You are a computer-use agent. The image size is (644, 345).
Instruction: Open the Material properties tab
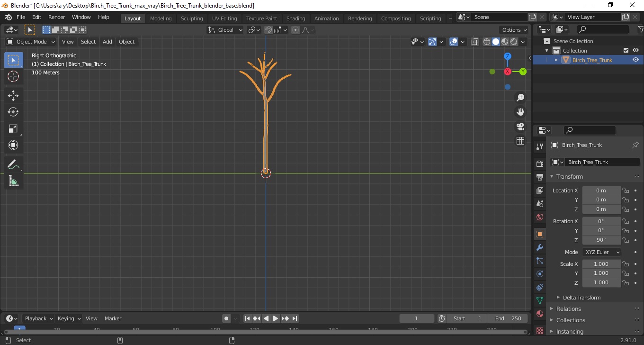539,314
